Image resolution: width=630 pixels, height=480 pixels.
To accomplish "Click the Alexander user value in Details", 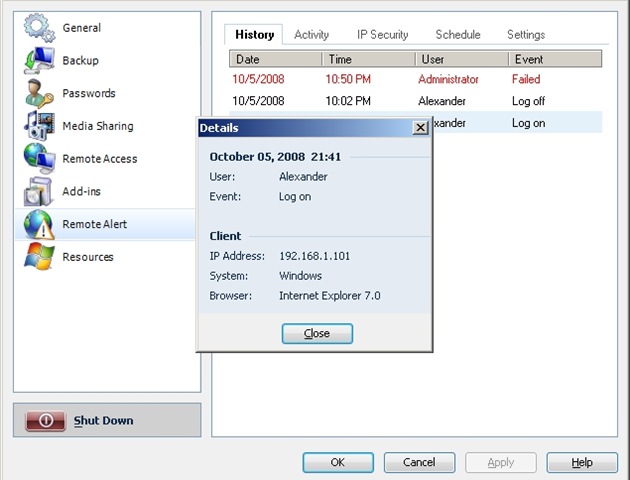I will click(x=303, y=176).
